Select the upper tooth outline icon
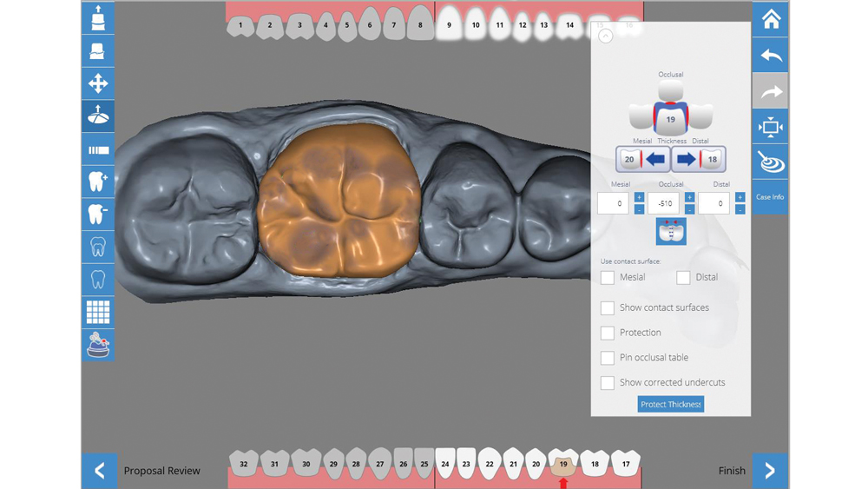Screen dimensions: 868x489 click(98, 247)
